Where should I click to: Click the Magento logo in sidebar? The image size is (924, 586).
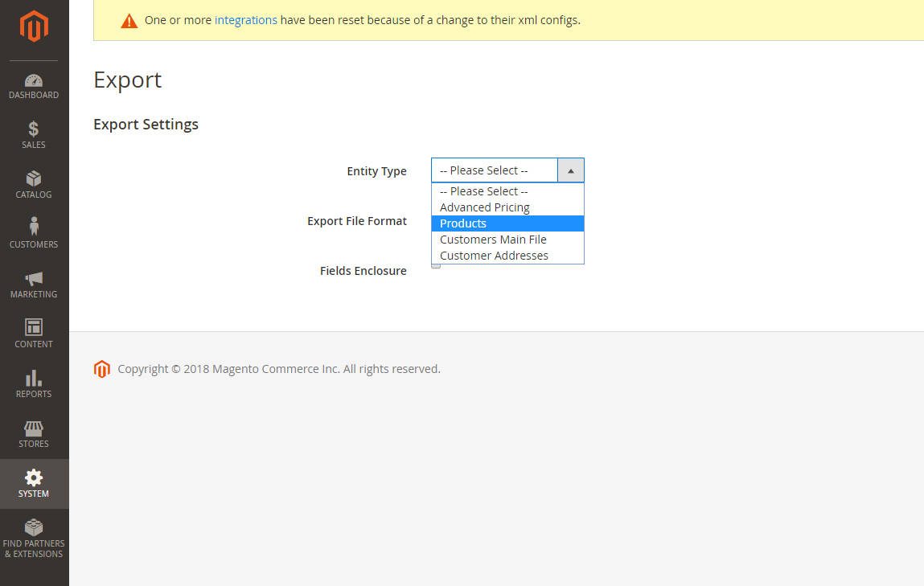coord(34,26)
